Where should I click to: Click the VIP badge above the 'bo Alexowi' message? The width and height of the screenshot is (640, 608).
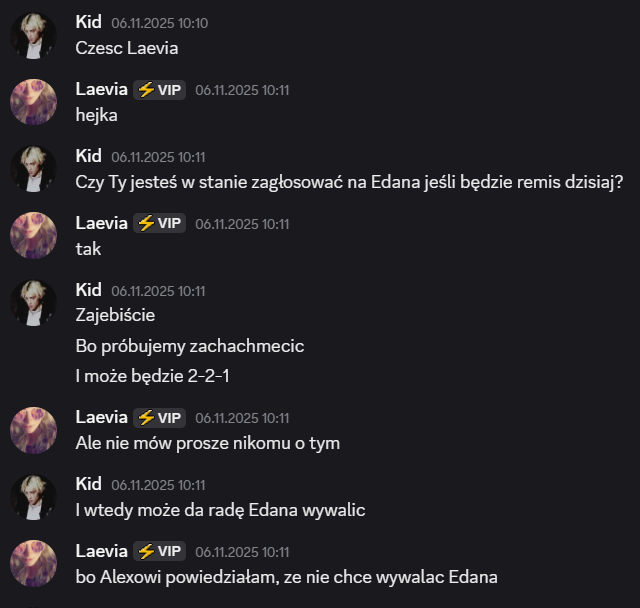point(160,551)
